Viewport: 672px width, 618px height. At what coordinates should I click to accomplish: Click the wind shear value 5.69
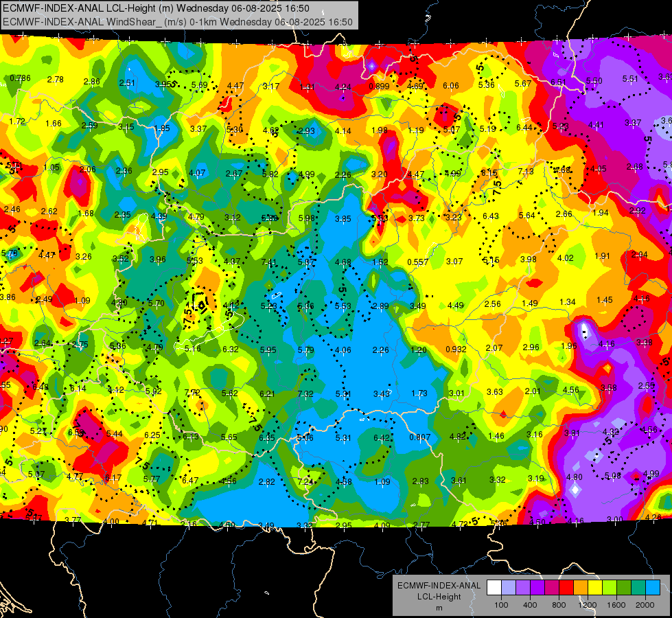(x=200, y=85)
